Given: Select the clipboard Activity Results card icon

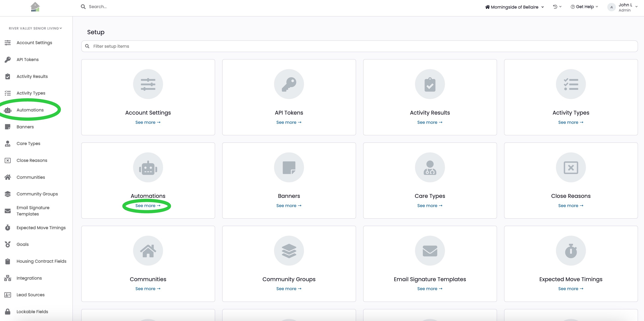Looking at the screenshot, I should point(430,84).
